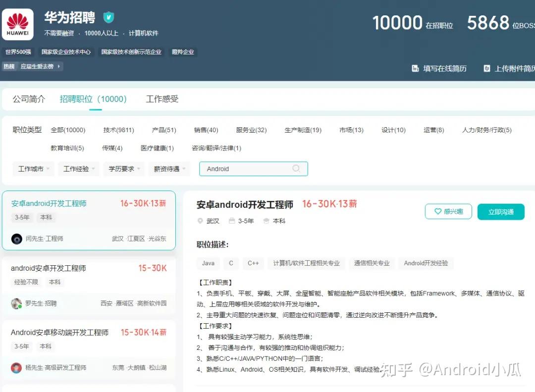Filter by 运营(8) job type
This screenshot has width=535, height=392.
click(433, 130)
